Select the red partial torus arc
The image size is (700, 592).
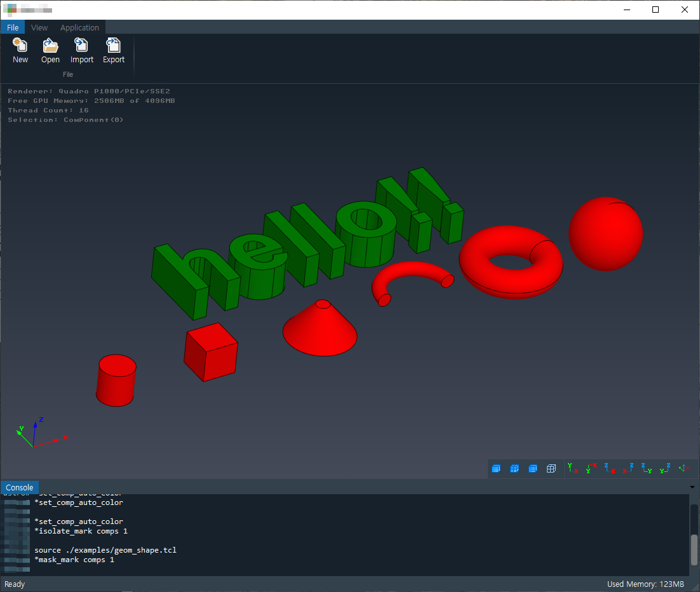click(x=412, y=270)
